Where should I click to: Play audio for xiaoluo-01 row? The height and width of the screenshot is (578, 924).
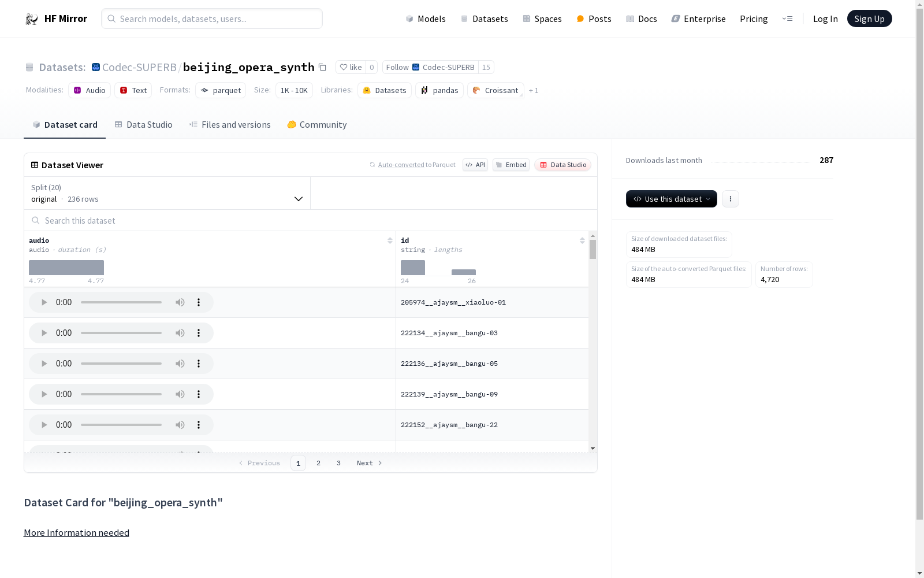(x=44, y=302)
